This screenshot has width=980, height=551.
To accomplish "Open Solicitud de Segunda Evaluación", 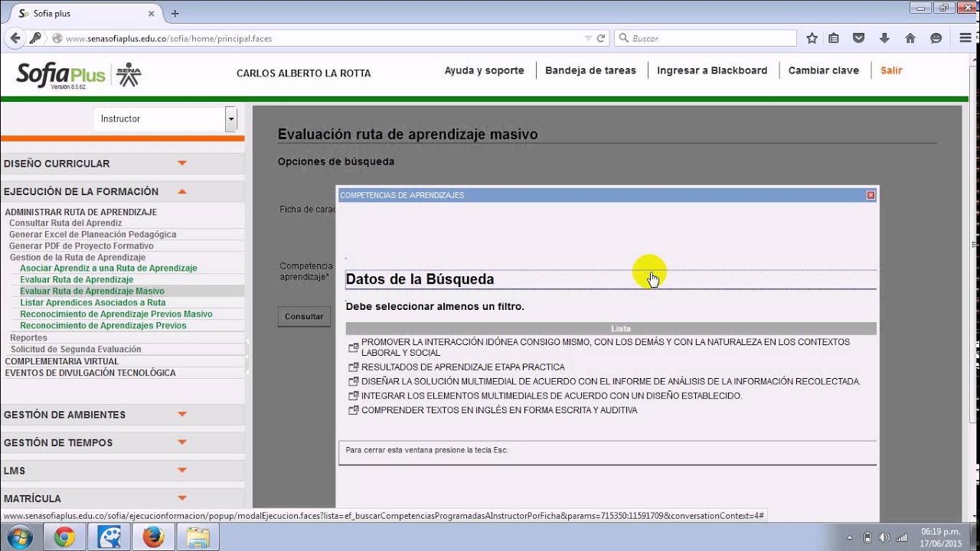I will [76, 349].
